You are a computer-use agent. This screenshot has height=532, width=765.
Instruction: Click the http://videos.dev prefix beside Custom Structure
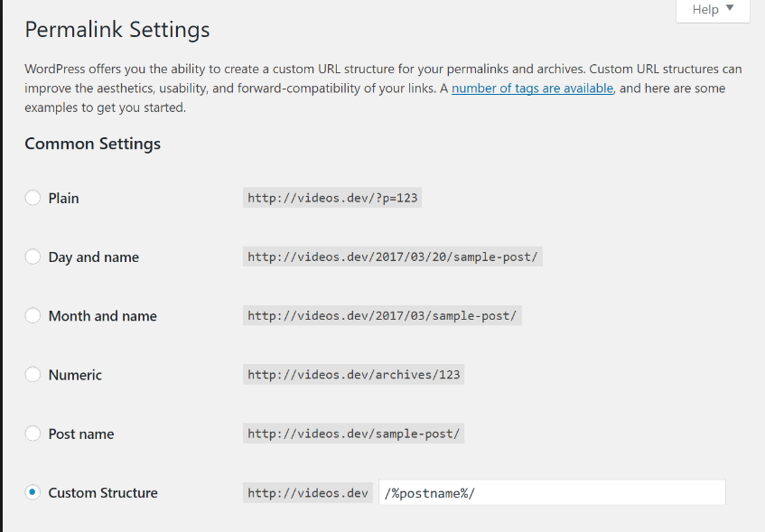(x=308, y=492)
